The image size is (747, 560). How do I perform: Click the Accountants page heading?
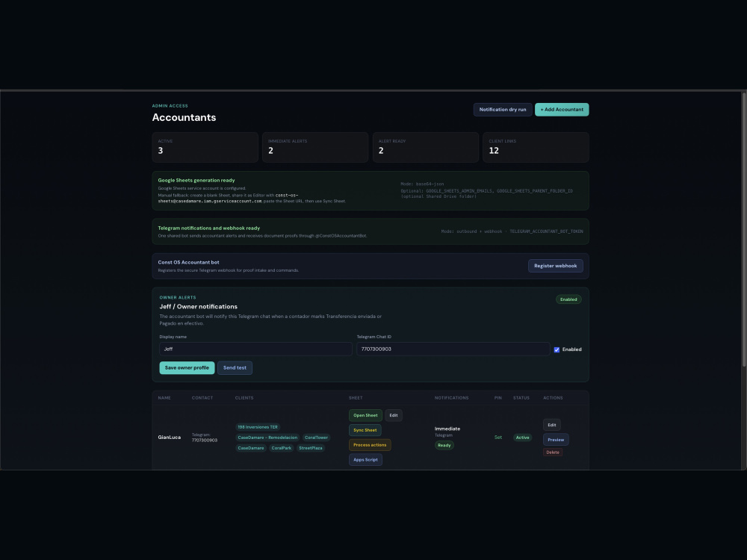tap(184, 118)
